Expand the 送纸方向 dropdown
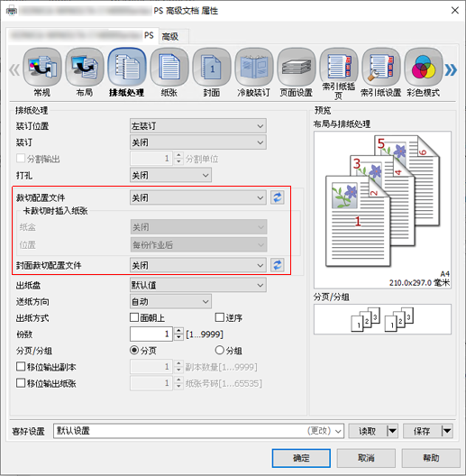The image size is (466, 476). click(x=170, y=301)
